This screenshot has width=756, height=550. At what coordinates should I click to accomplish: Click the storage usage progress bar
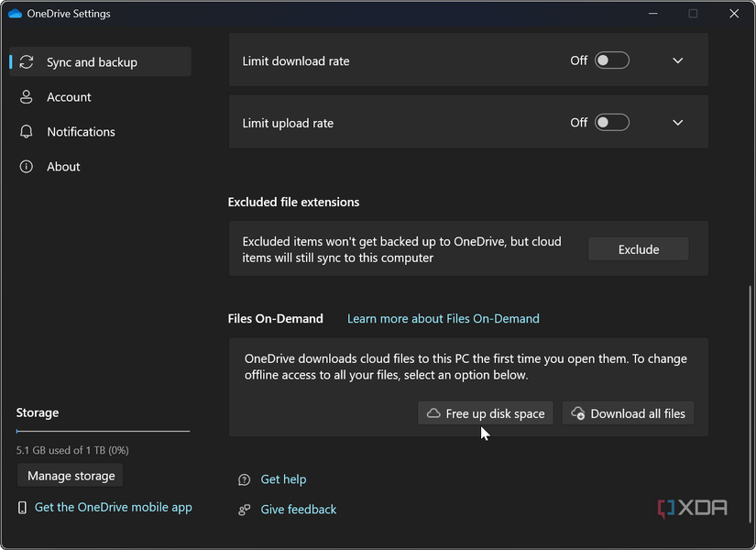pyautogui.click(x=102, y=432)
